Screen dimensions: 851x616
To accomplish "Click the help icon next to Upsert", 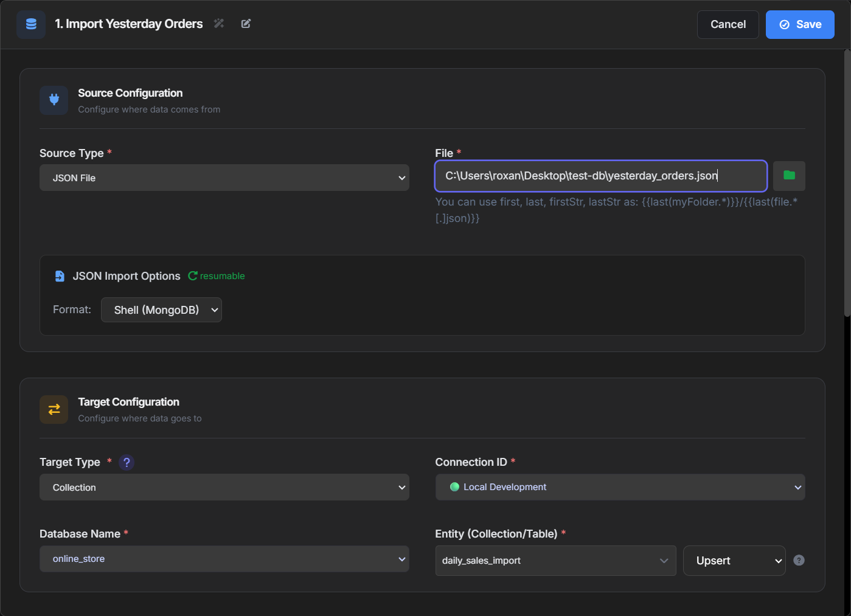I will pos(799,561).
